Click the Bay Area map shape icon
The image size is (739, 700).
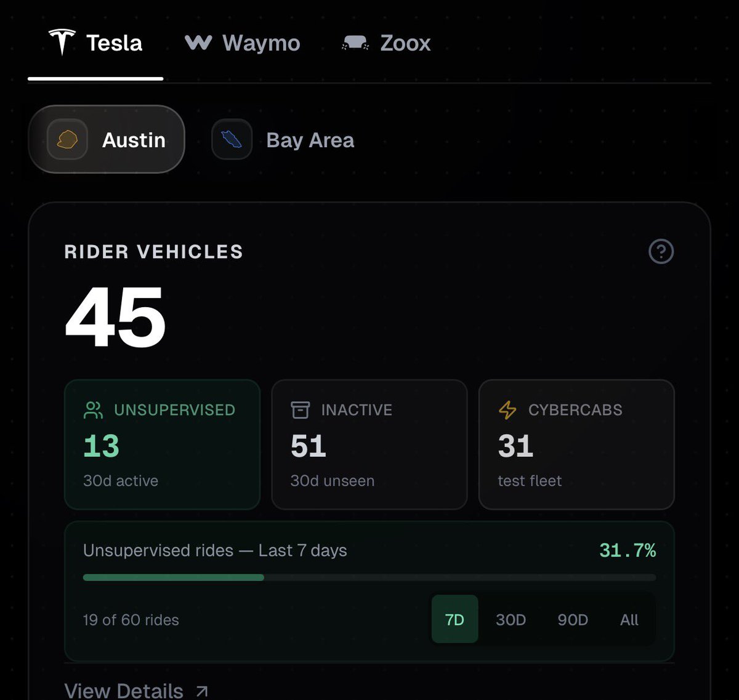(x=232, y=140)
